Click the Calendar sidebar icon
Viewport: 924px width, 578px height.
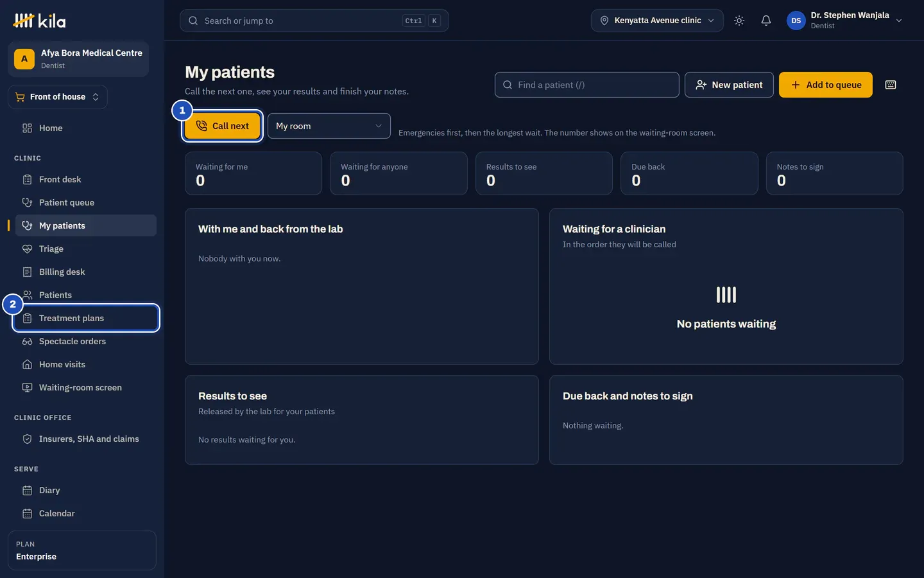[x=27, y=513]
